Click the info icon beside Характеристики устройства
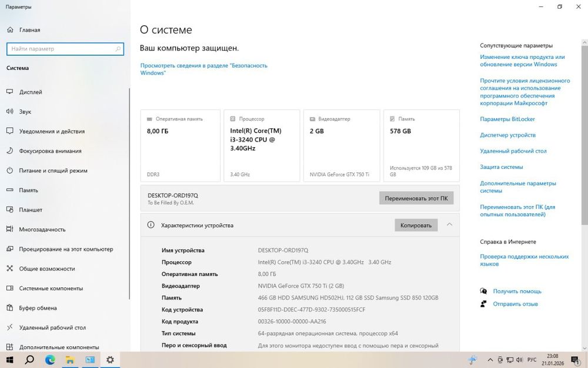Screen dimensions: 588x368 (151, 225)
